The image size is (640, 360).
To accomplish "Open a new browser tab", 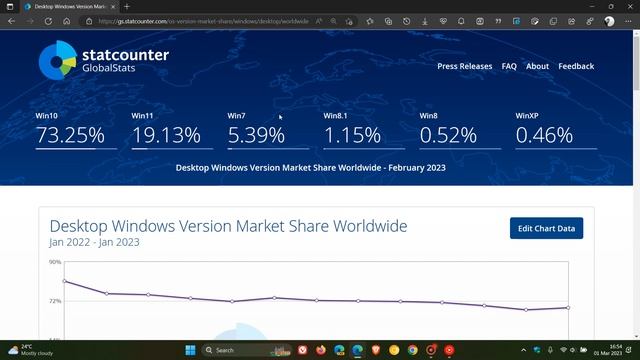I will tap(127, 7).
